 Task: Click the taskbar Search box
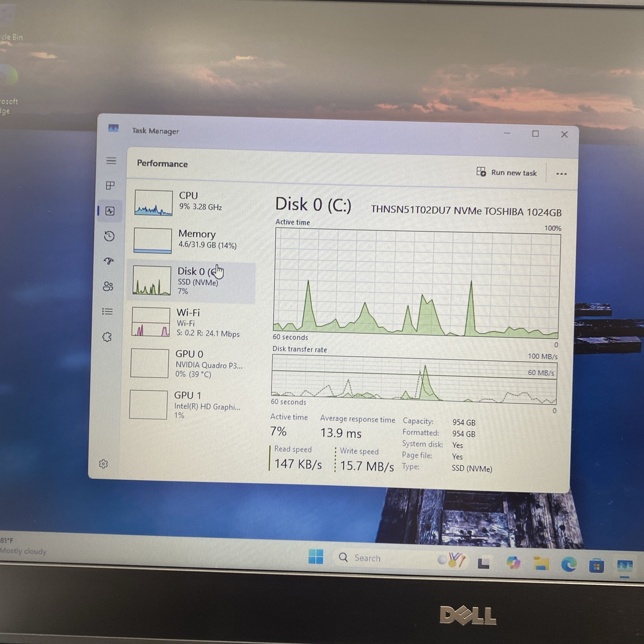[402, 559]
